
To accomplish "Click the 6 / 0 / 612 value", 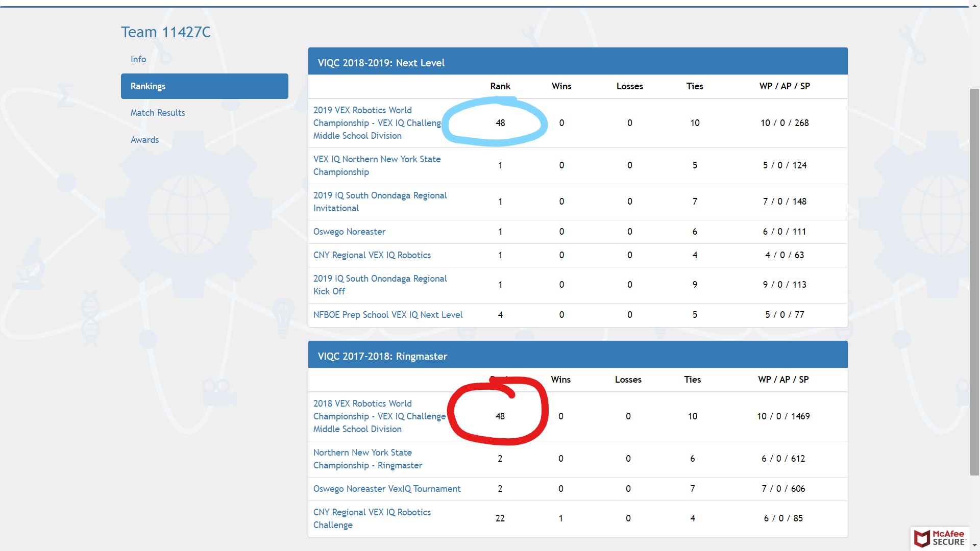I will 783,459.
